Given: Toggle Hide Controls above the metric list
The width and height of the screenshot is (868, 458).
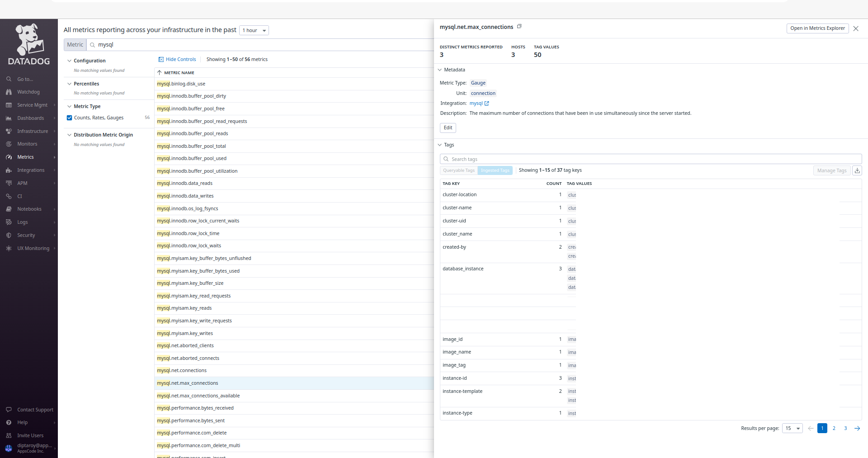Looking at the screenshot, I should tap(177, 59).
